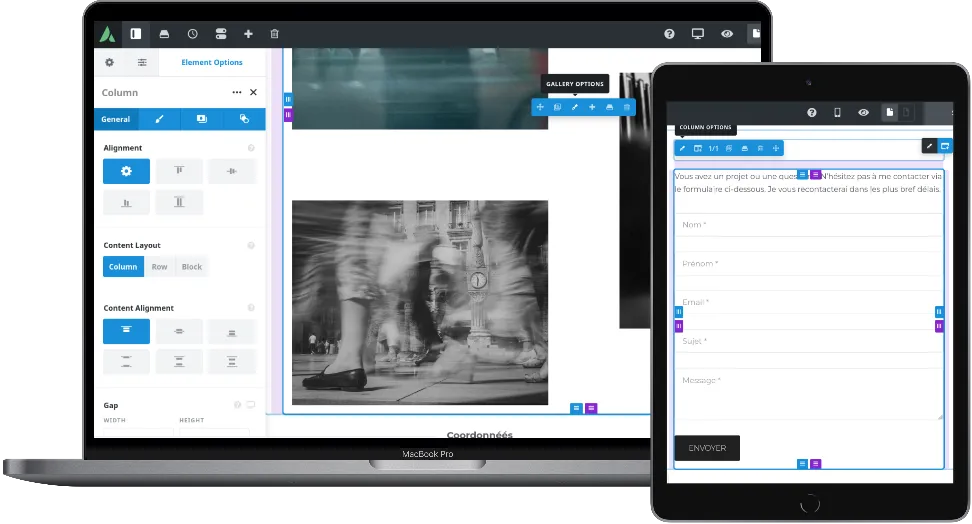Click the teal blurred photo at top

[x=420, y=89]
